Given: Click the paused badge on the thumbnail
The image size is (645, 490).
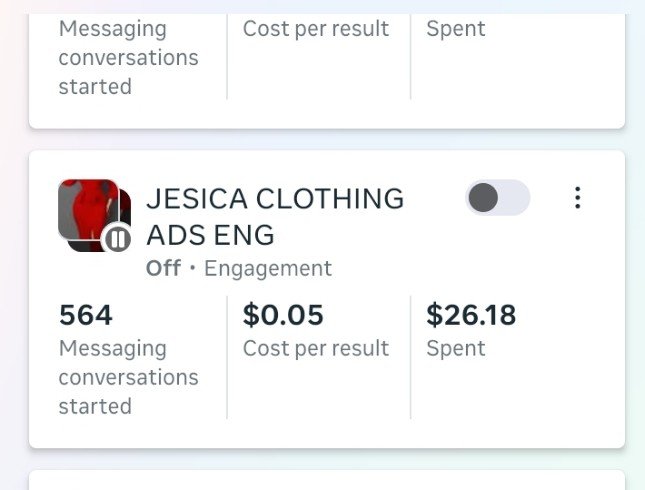Looking at the screenshot, I should coord(118,239).
